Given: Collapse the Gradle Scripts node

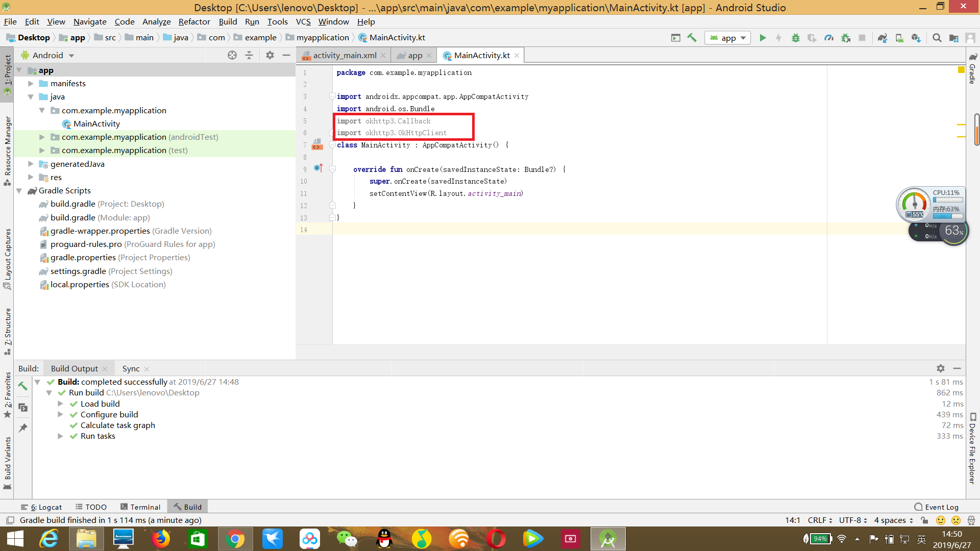Looking at the screenshot, I should pos(19,191).
